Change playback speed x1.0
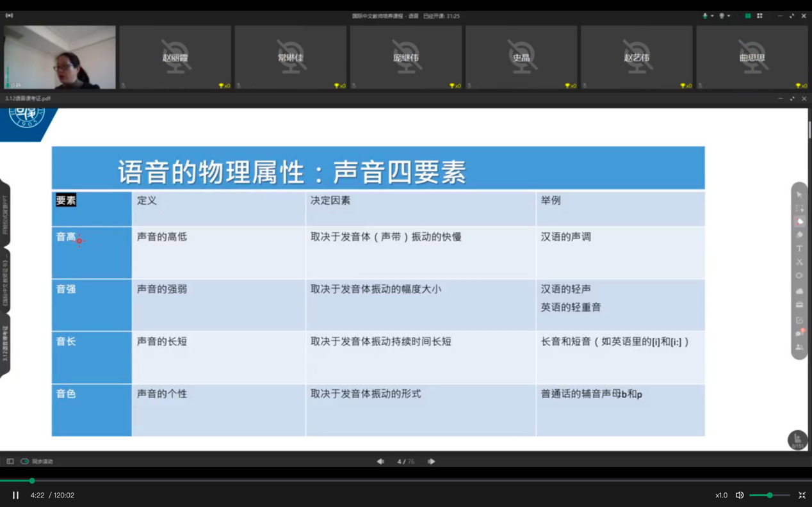The width and height of the screenshot is (812, 507). (x=721, y=495)
